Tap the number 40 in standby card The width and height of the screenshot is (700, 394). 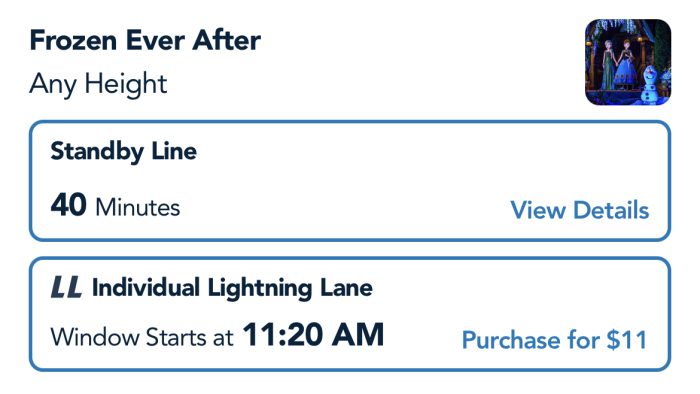(68, 205)
